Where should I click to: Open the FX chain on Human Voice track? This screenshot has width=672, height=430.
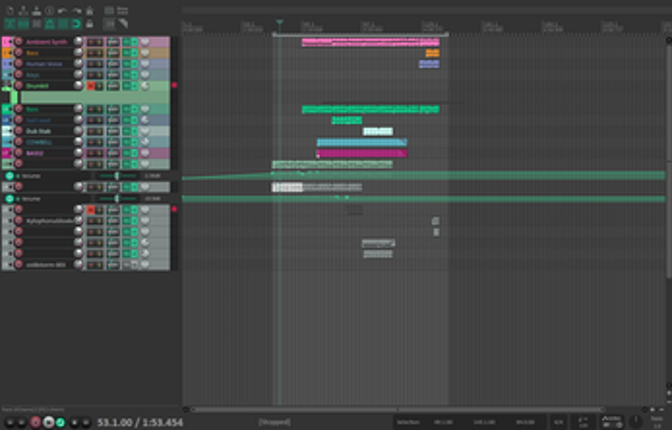click(x=112, y=64)
